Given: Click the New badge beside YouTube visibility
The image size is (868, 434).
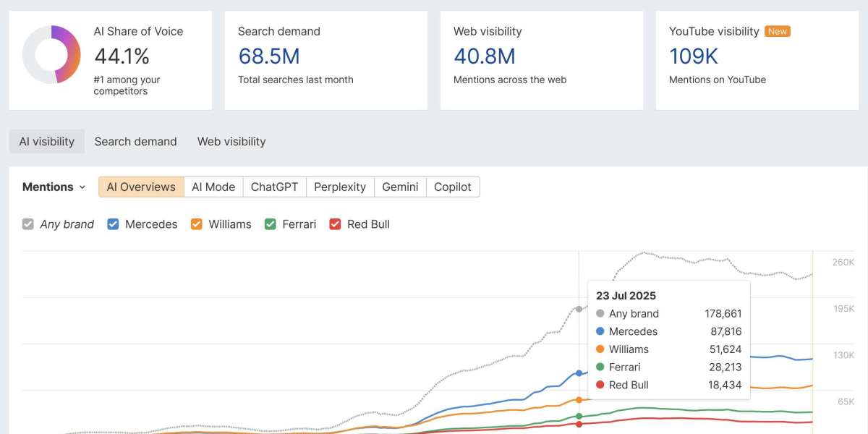Looking at the screenshot, I should (778, 31).
